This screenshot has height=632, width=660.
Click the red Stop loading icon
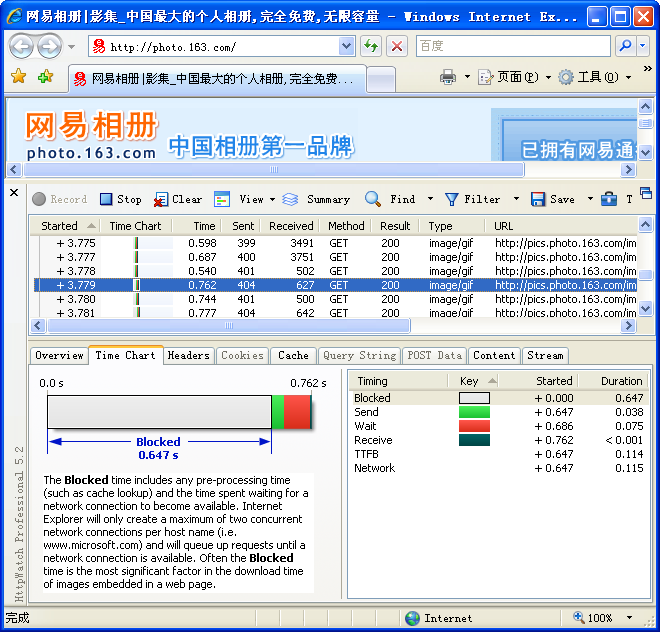click(397, 46)
